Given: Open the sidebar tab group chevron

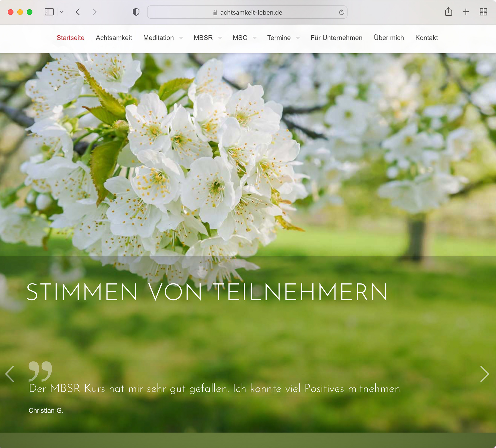Looking at the screenshot, I should [x=62, y=12].
